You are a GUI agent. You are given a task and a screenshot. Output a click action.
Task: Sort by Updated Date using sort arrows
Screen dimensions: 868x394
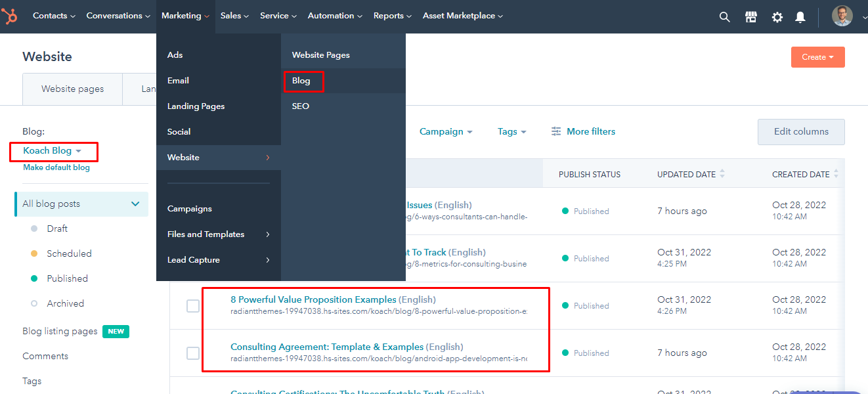point(722,174)
